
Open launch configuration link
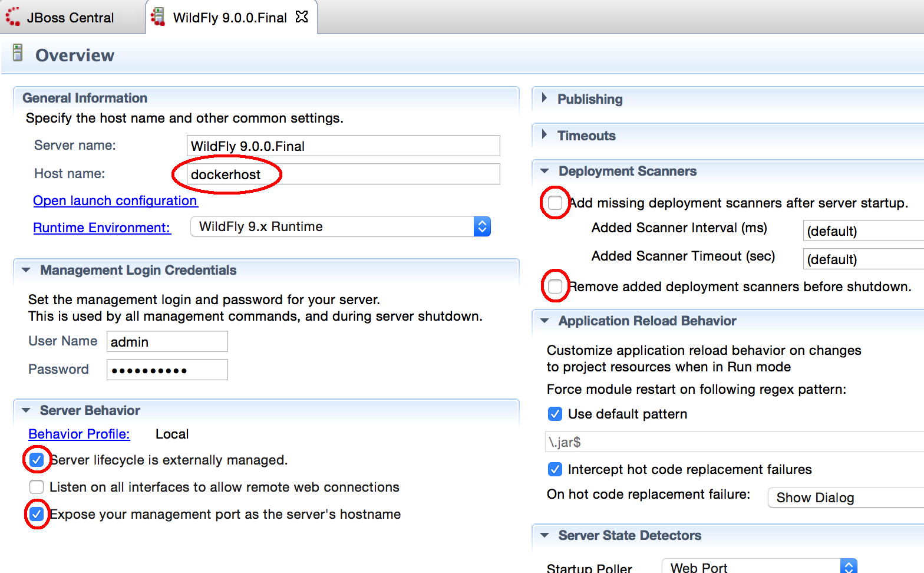click(115, 200)
